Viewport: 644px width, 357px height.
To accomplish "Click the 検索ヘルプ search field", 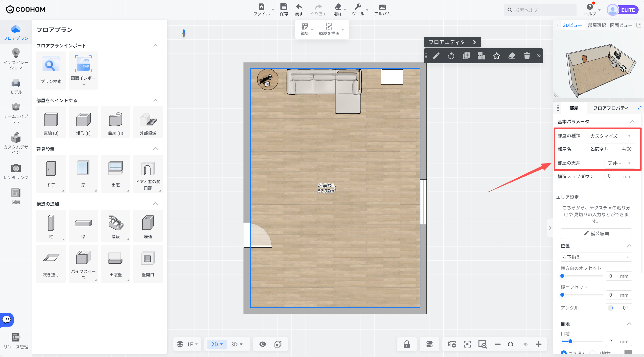I will pyautogui.click(x=540, y=10).
